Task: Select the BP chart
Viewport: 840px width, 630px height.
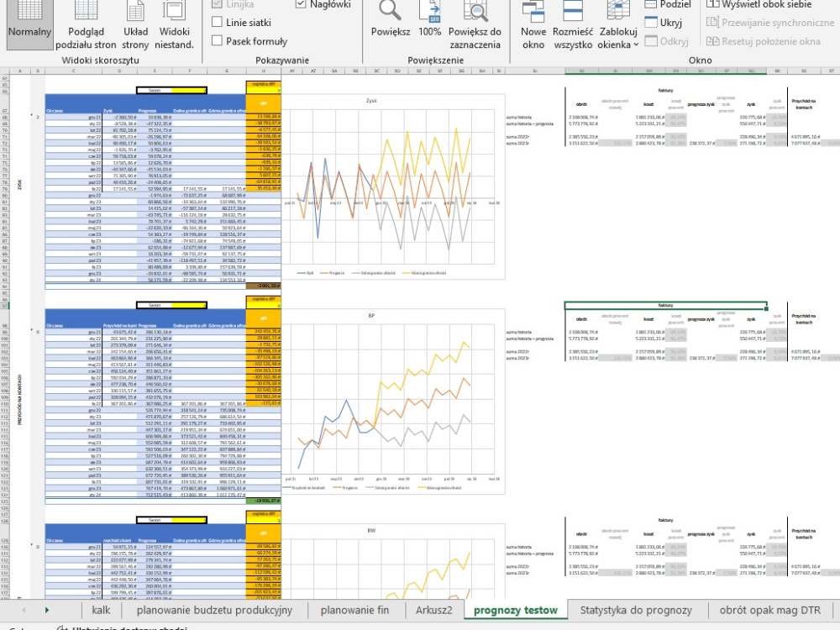Action: tap(393, 402)
